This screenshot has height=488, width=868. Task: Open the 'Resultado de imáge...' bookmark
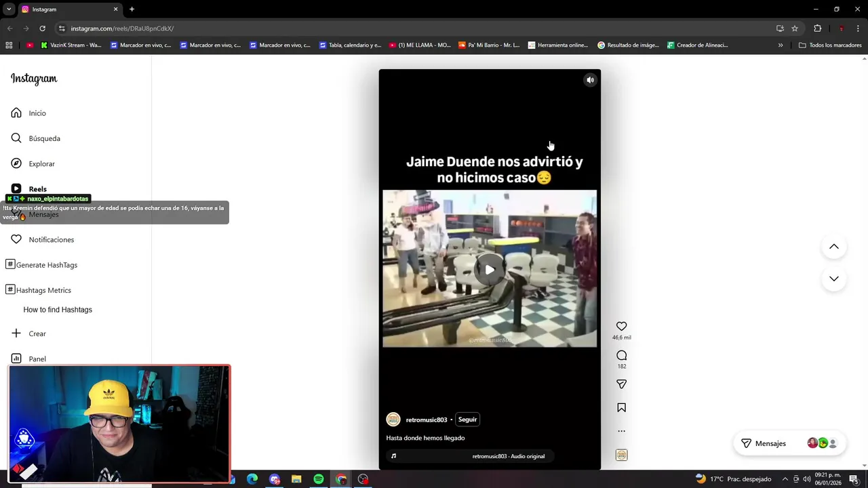coord(628,45)
